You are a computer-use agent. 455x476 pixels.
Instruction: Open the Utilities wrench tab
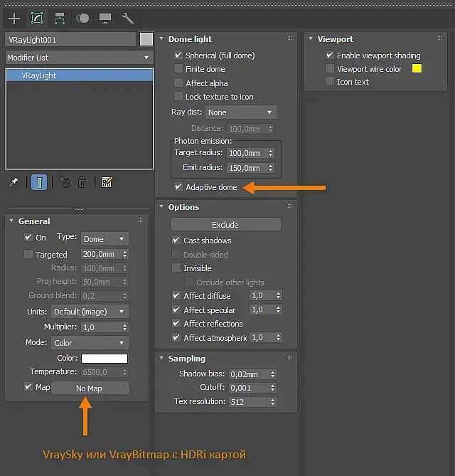[x=128, y=18]
